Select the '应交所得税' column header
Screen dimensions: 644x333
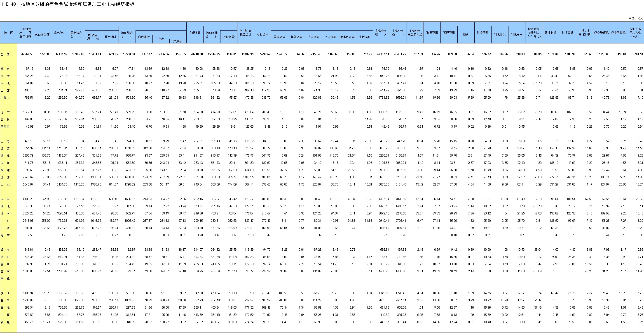pos(618,33)
